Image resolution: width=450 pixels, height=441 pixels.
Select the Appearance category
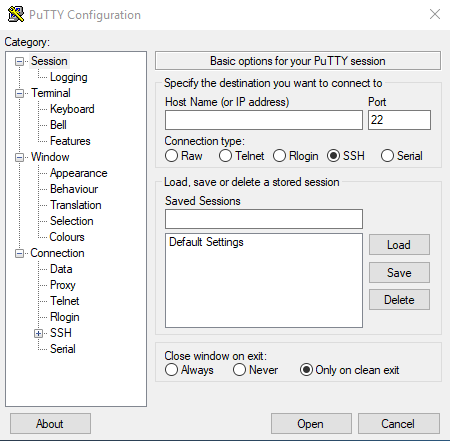coord(79,173)
